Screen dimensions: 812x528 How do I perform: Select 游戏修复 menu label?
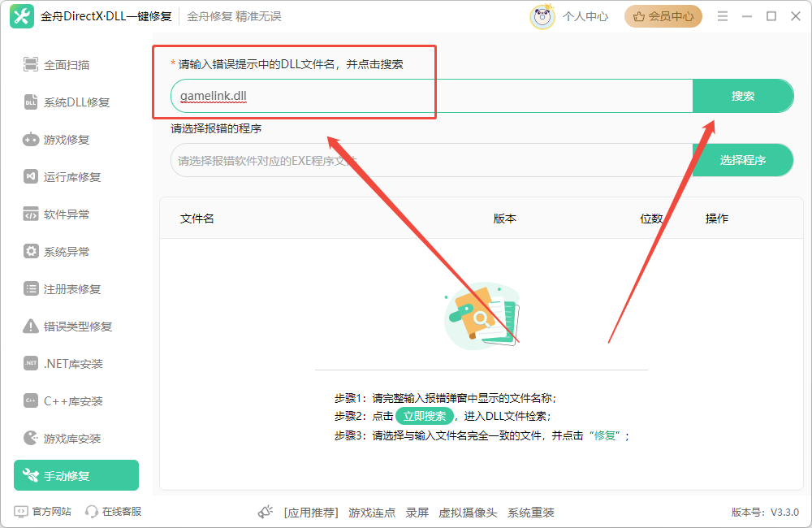[x=67, y=140]
